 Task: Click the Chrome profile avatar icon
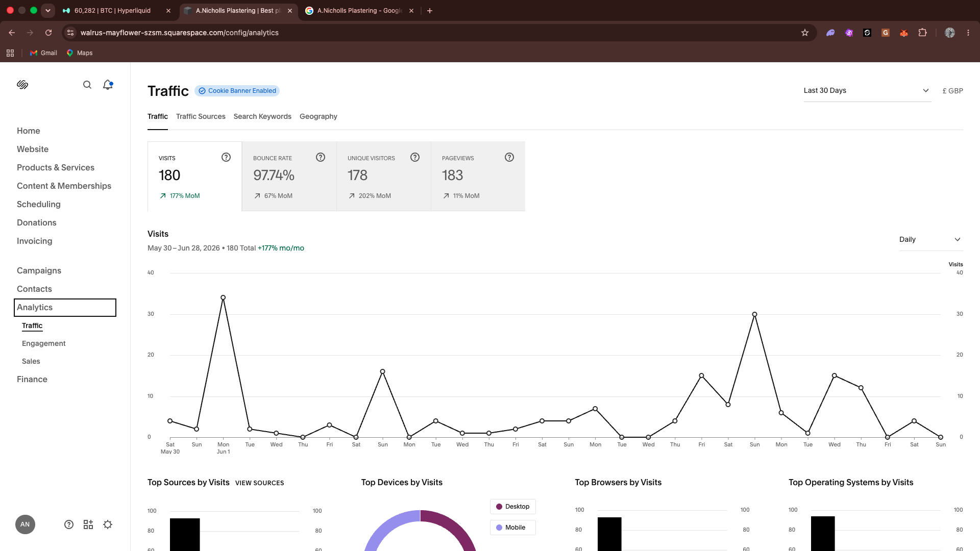click(x=950, y=33)
